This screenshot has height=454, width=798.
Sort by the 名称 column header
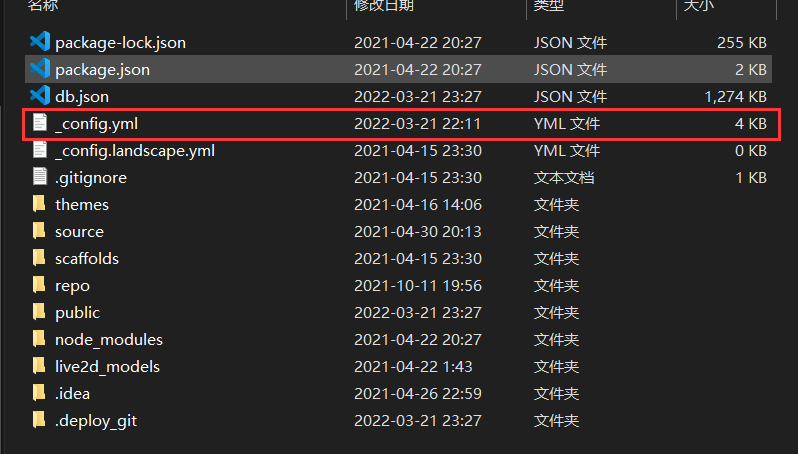pyautogui.click(x=43, y=6)
